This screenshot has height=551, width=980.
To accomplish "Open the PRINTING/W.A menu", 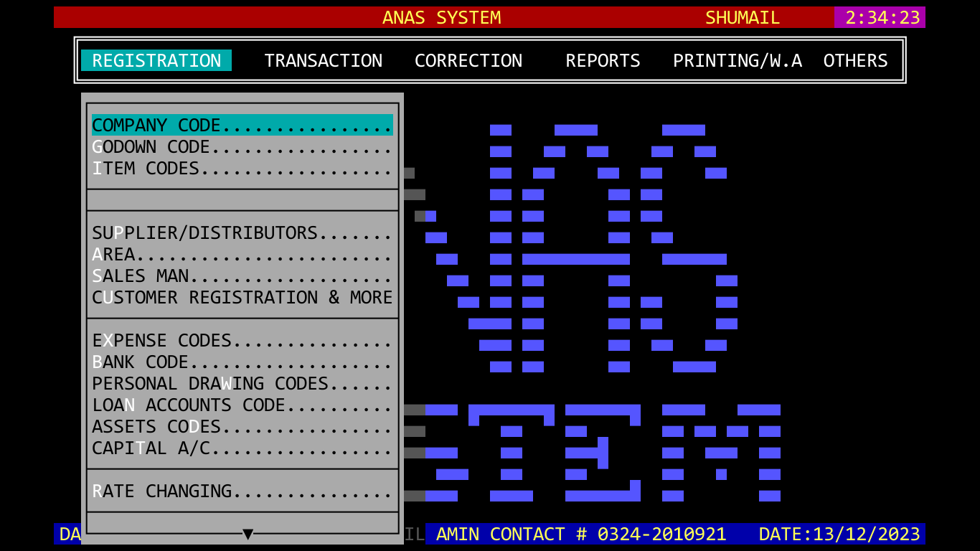I will point(737,61).
